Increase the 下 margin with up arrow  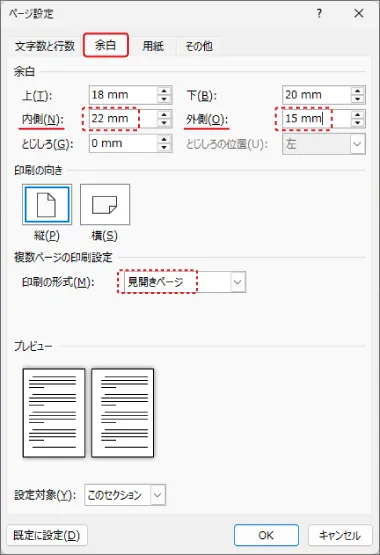[x=358, y=91]
